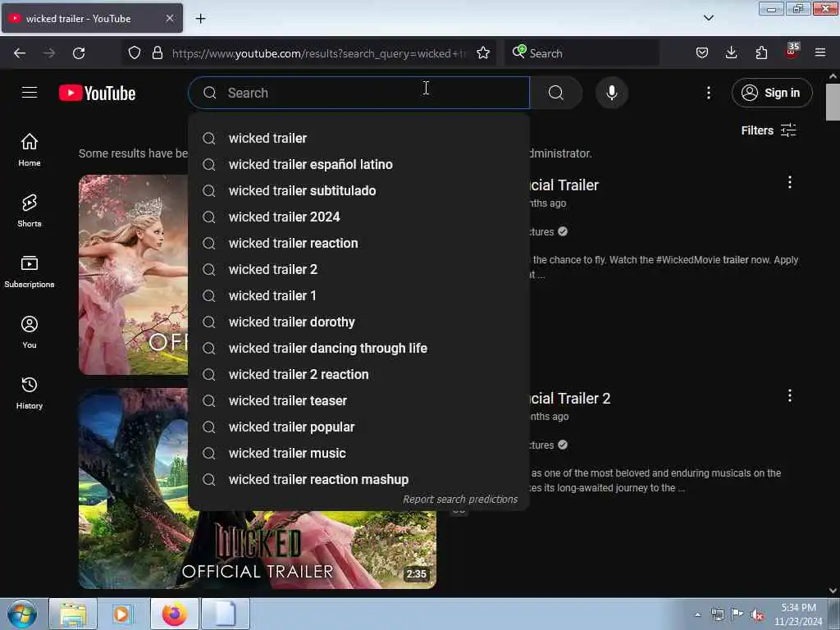Open the Home sidebar item
840x630 pixels.
(x=30, y=149)
